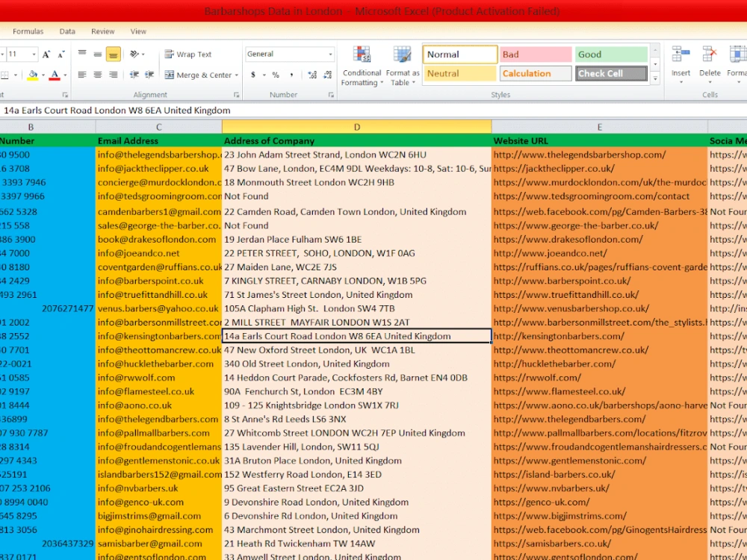Open Font group dialog launcher
This screenshot has width=747, height=560.
click(x=65, y=96)
